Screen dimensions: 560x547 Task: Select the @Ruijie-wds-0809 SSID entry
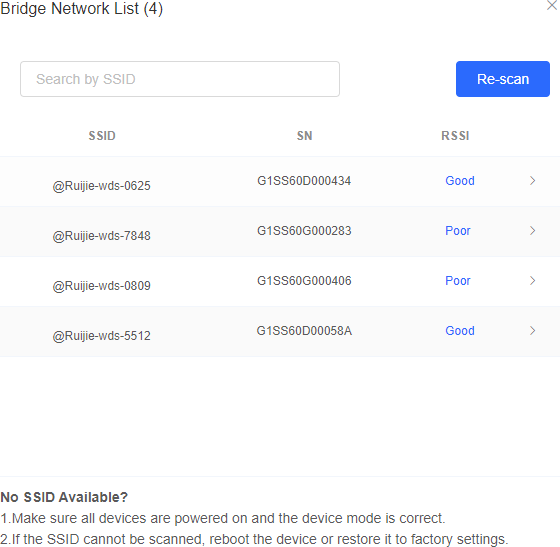point(101,286)
